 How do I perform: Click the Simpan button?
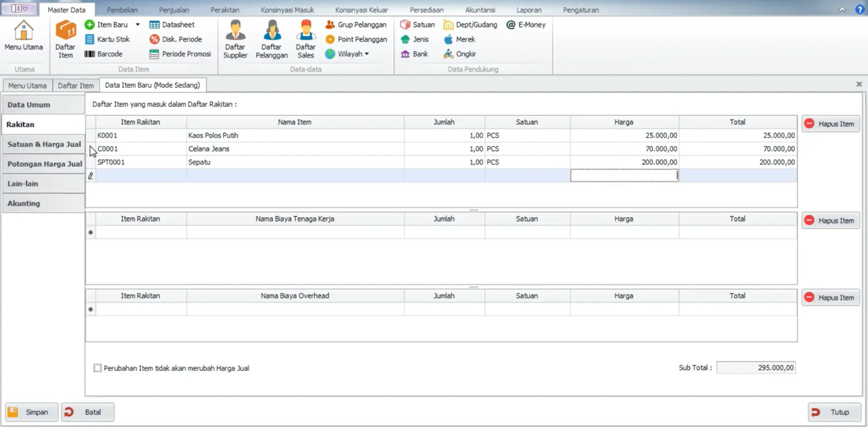(32, 412)
